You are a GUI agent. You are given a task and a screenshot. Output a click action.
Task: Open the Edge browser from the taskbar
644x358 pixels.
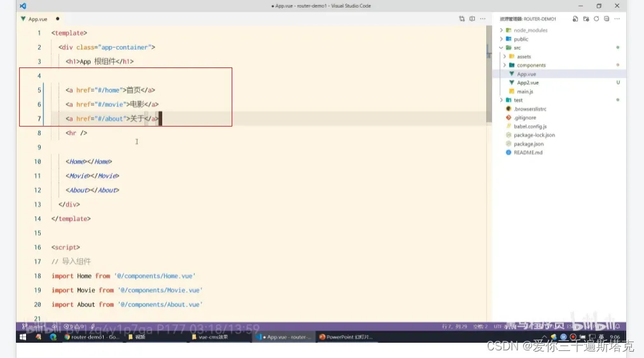53,337
